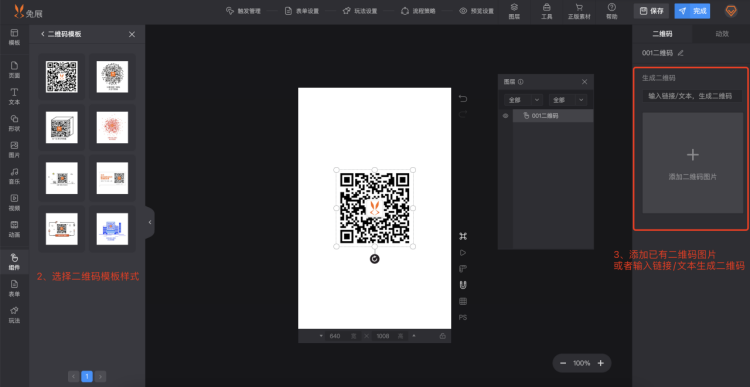Click 添加二维码图片 upload area
Viewport: 750px width, 387px height.
click(x=693, y=163)
